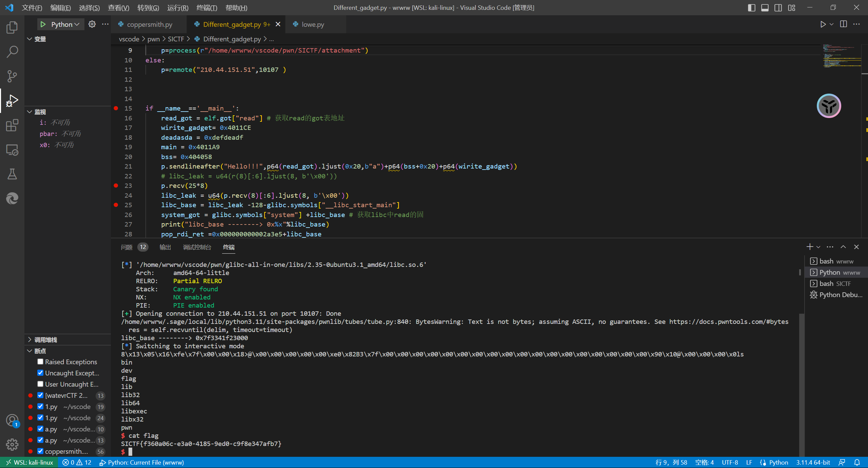This screenshot has height=468, width=868.
Task: Click WSL: kali-linux remote indicator
Action: pos(29,462)
